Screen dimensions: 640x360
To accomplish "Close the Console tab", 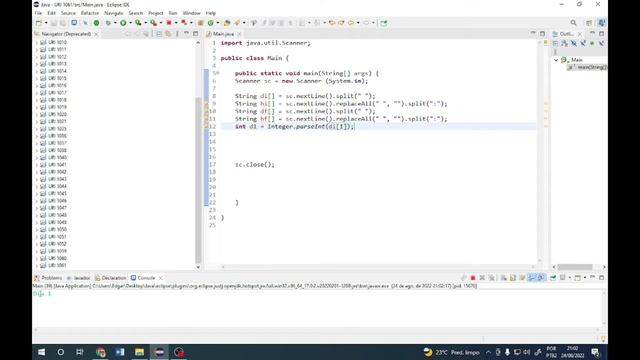I will pos(160,278).
